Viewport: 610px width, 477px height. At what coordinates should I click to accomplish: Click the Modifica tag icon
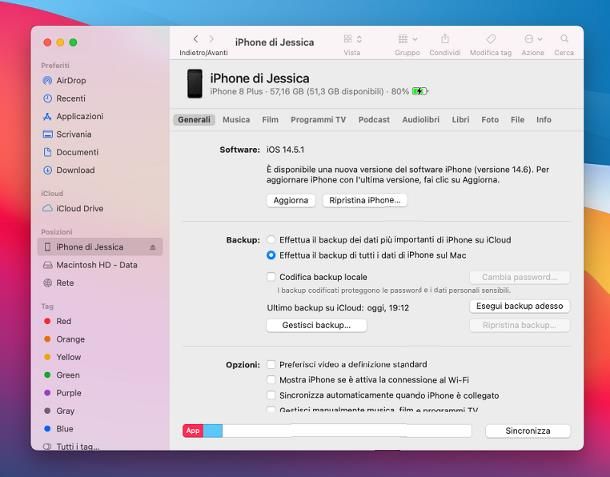tap(491, 39)
